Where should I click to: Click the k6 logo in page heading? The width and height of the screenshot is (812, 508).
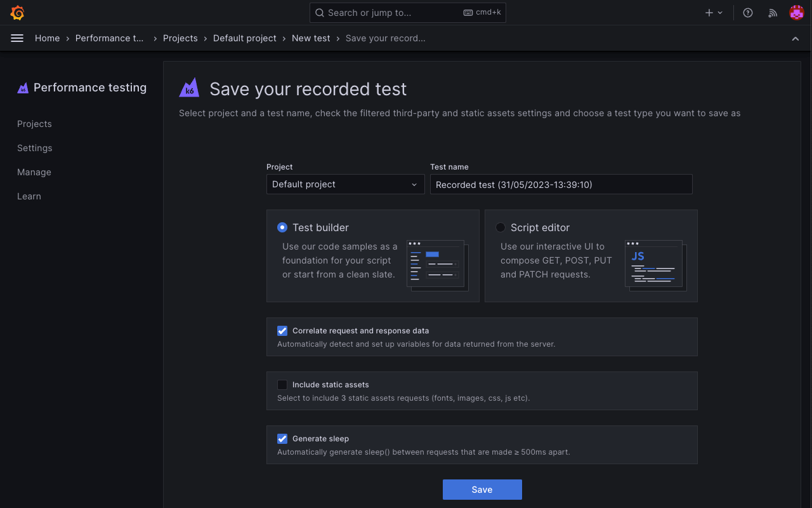coord(190,88)
